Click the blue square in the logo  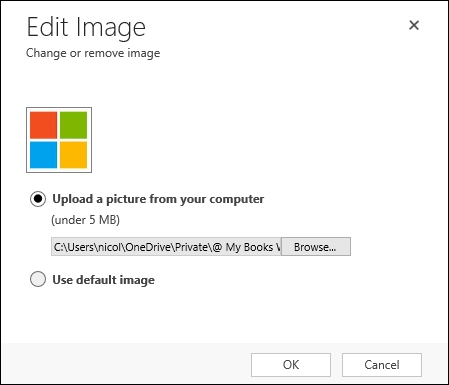point(43,155)
